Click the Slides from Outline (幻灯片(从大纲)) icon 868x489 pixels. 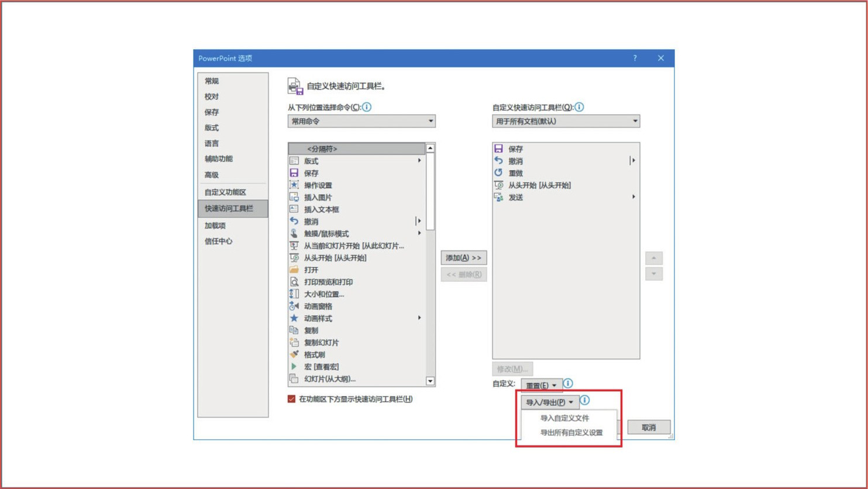(294, 378)
